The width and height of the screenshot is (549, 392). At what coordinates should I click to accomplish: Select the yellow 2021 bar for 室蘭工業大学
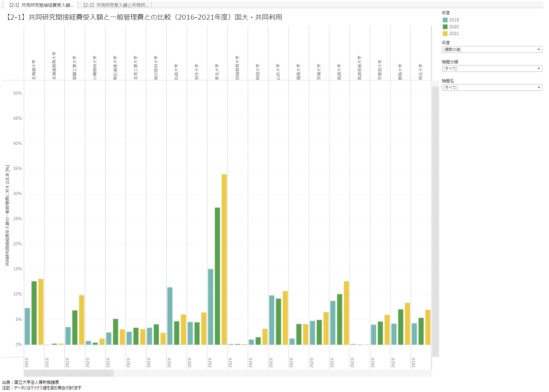tap(82, 320)
